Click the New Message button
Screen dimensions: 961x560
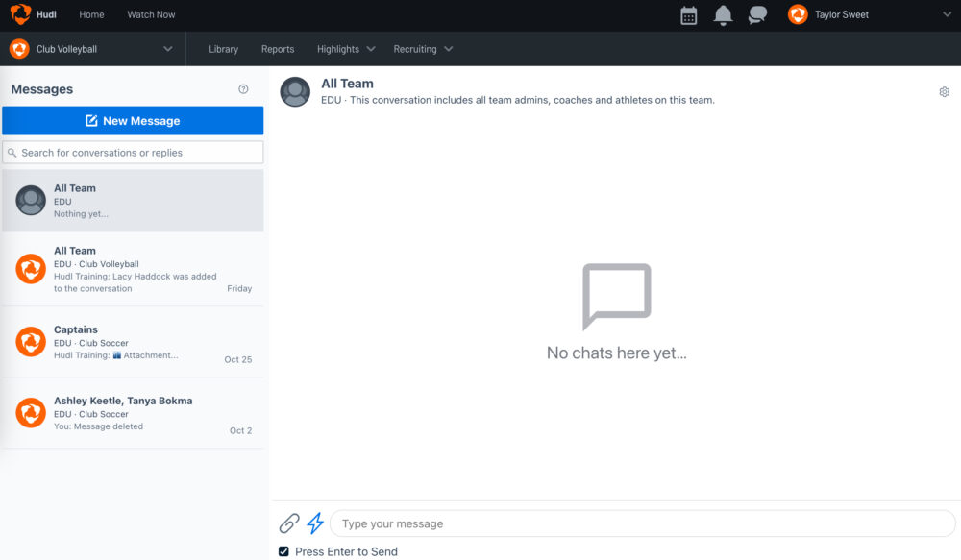(x=133, y=121)
